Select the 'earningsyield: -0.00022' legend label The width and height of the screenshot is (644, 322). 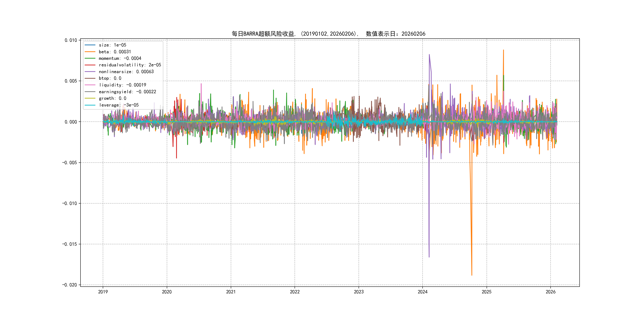(x=127, y=92)
